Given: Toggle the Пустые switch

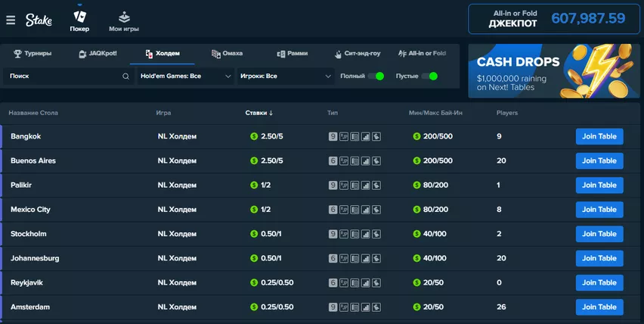Looking at the screenshot, I should click(x=429, y=76).
